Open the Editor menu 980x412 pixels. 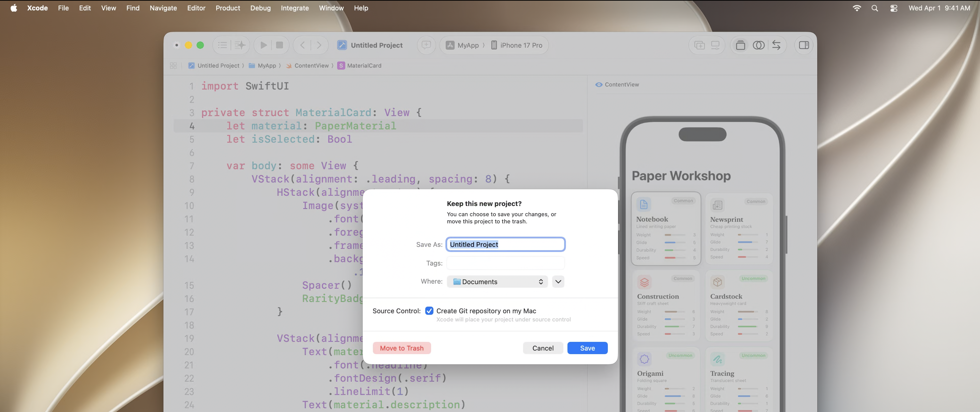(196, 8)
